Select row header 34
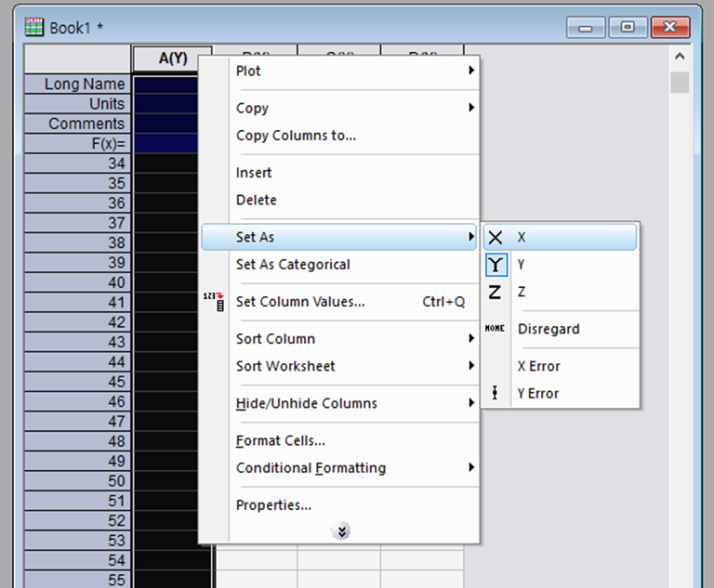Screen dimensions: 714x588 [x=77, y=163]
